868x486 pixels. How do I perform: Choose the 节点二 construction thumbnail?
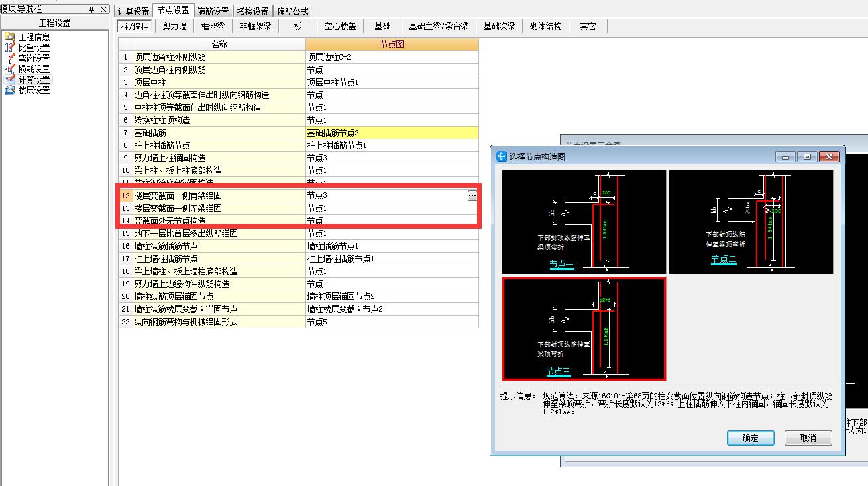tap(751, 222)
